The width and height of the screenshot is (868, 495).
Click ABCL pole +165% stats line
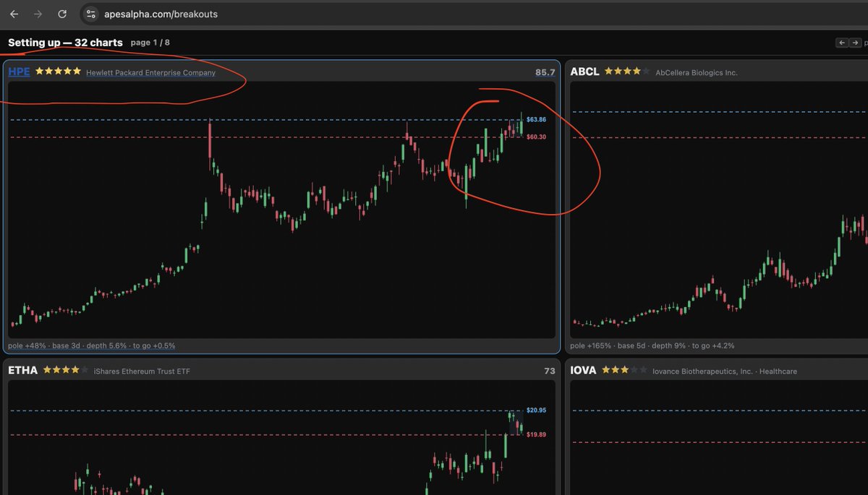click(652, 346)
